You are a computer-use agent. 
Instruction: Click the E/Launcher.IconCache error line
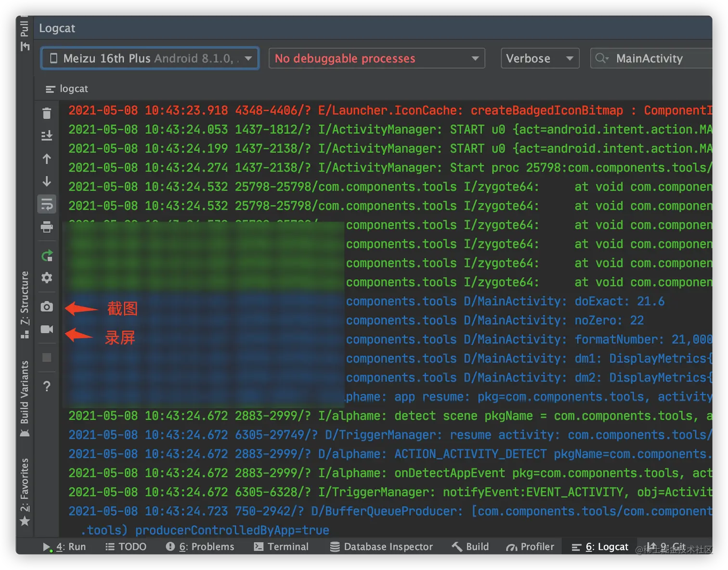coord(390,110)
